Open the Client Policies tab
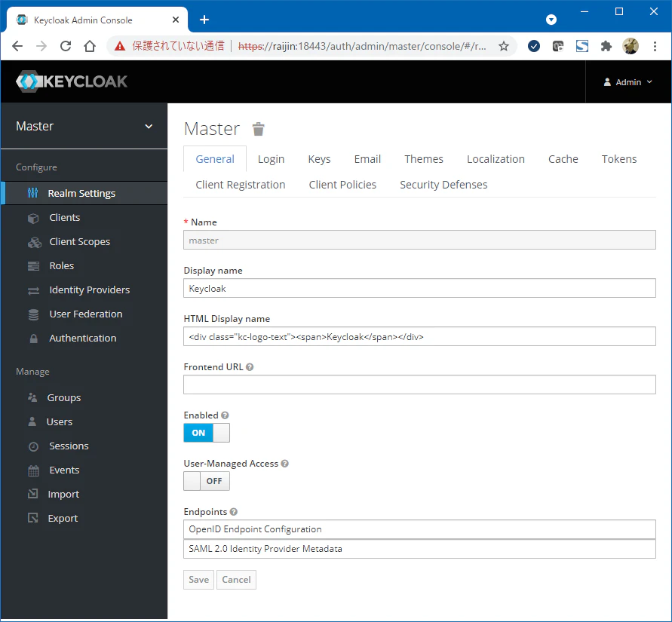The image size is (672, 622). tap(342, 185)
